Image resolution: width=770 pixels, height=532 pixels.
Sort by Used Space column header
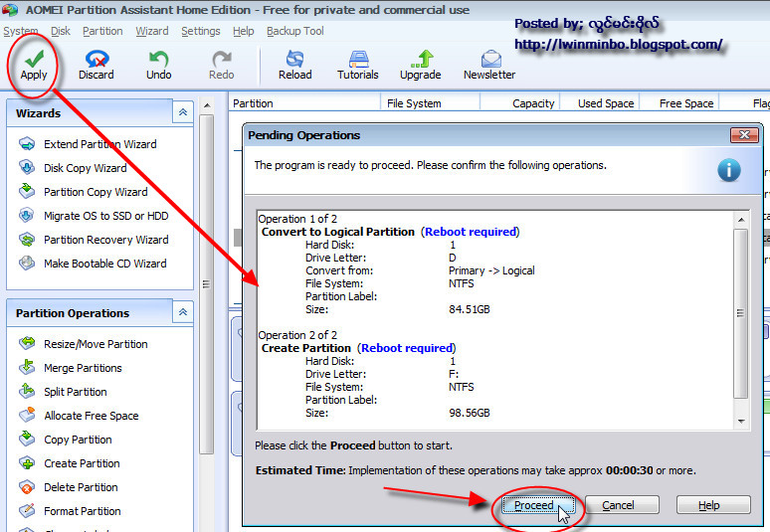600,103
